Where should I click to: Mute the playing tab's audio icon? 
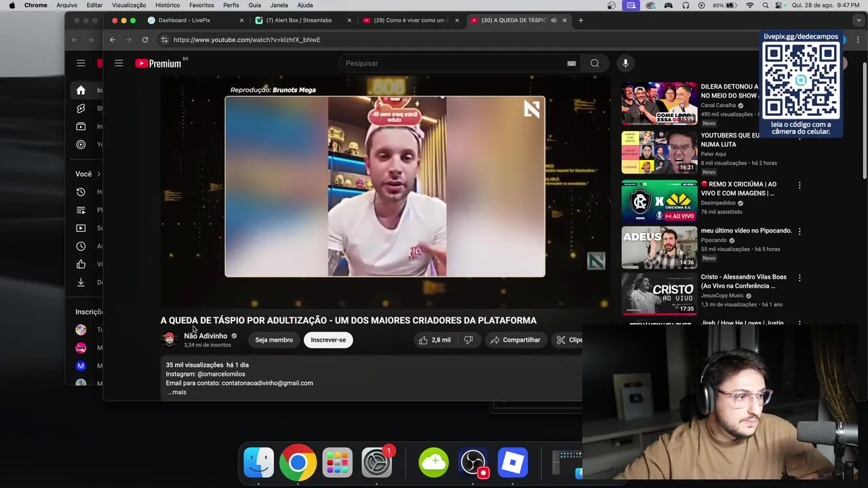coord(553,20)
